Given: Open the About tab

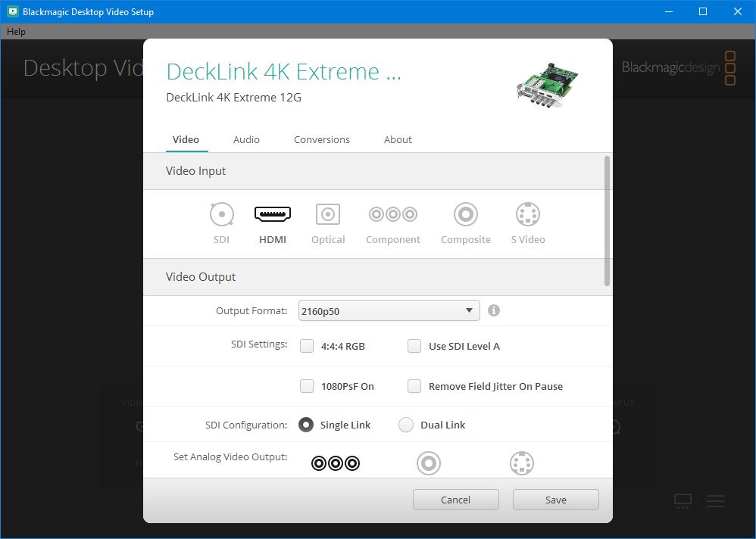Looking at the screenshot, I should tap(398, 140).
